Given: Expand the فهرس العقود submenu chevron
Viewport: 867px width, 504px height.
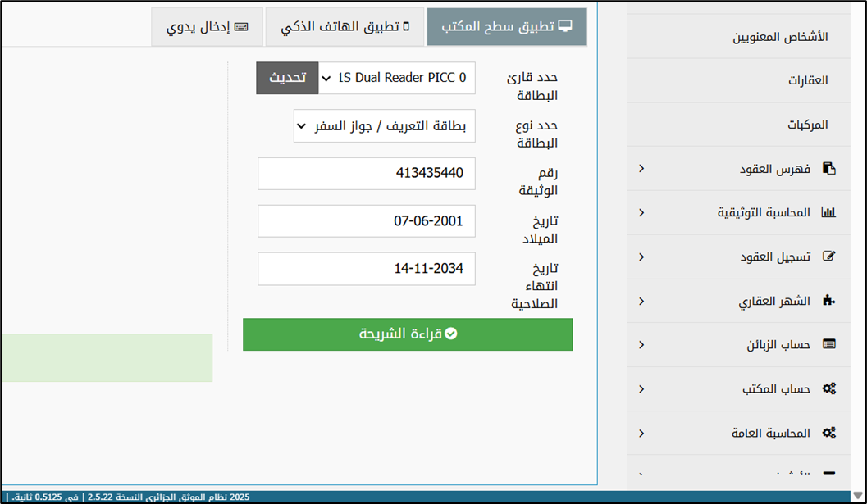Looking at the screenshot, I should (x=641, y=169).
